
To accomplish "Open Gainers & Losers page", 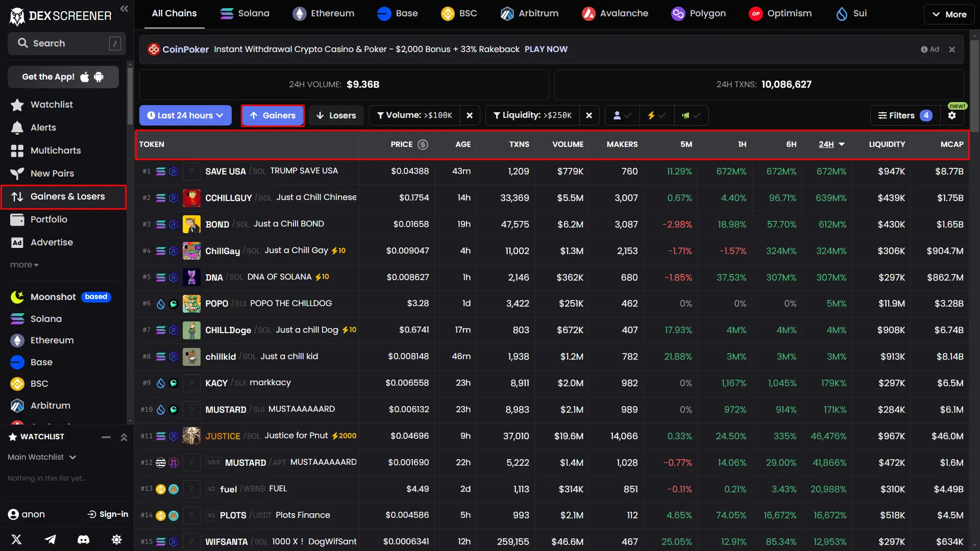I will pos(63,196).
